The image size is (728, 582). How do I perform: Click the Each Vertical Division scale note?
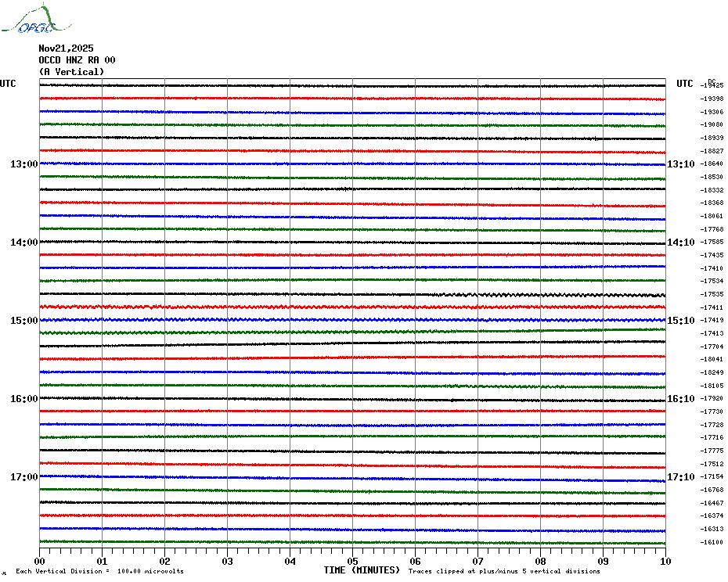tap(99, 571)
